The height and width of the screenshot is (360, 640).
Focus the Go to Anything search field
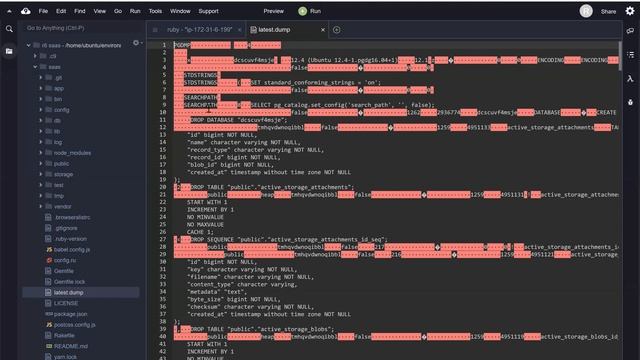(x=82, y=28)
